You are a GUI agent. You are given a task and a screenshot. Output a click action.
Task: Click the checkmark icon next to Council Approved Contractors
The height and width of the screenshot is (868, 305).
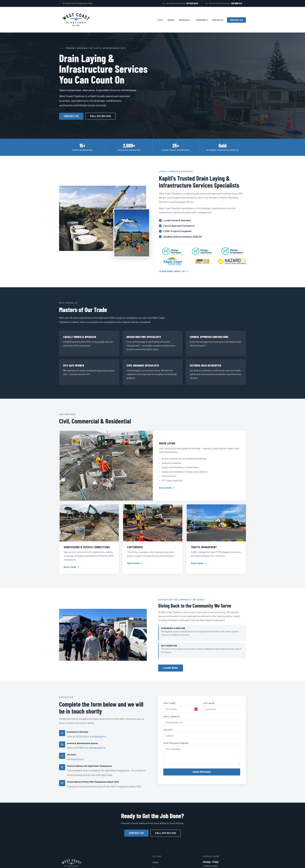(160, 226)
